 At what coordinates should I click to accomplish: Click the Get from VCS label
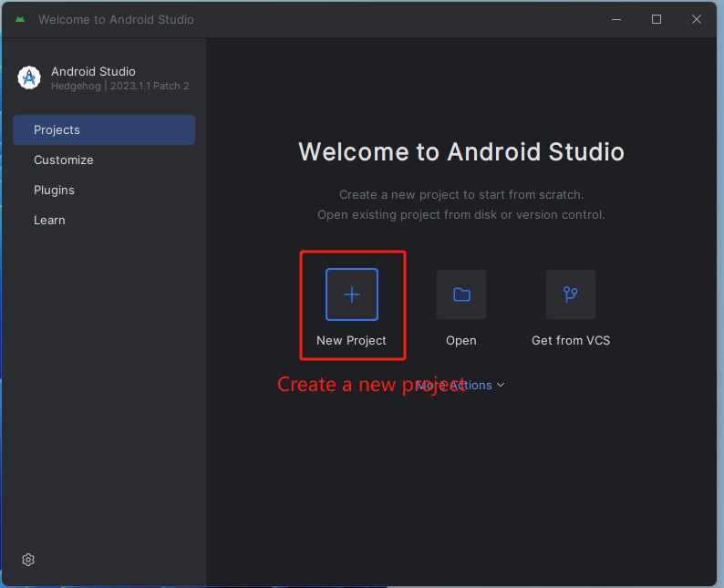tap(571, 340)
